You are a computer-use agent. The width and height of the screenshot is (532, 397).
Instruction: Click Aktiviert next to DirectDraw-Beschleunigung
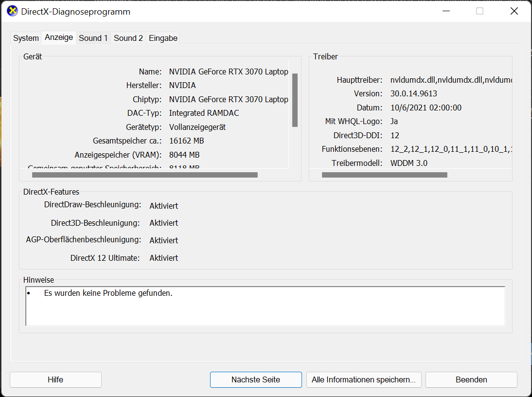point(163,206)
